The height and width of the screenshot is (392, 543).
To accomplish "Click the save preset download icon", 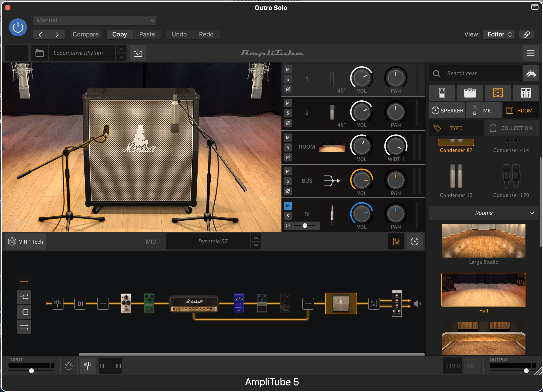I will [x=138, y=53].
